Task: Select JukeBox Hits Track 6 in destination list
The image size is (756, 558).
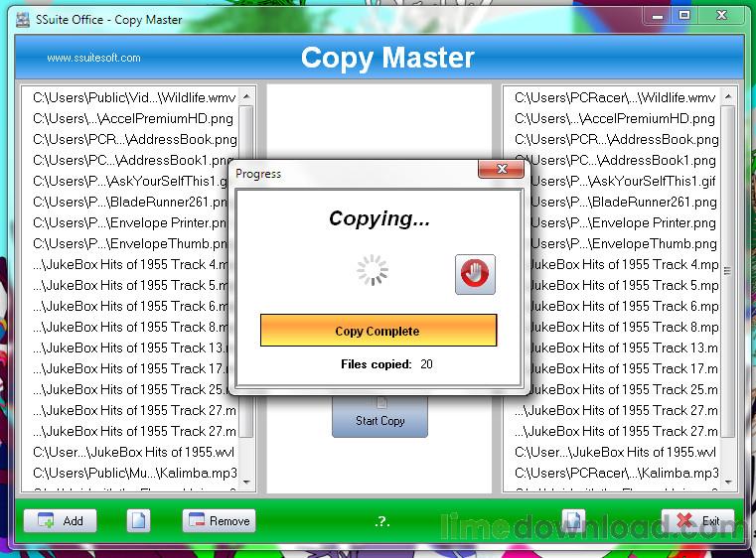Action: point(625,306)
